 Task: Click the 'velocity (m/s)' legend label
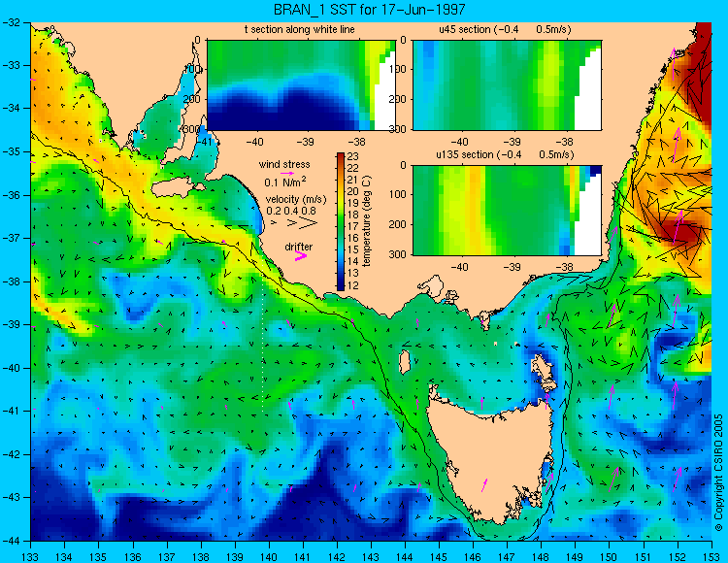point(296,200)
